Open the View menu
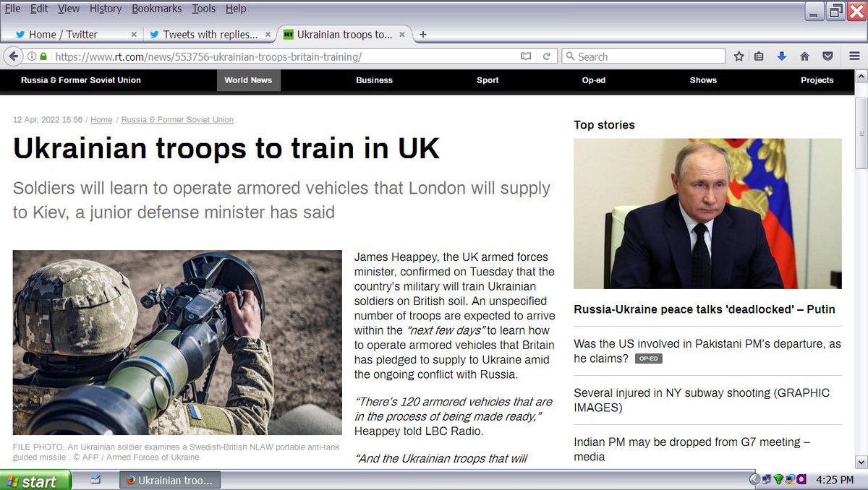 coord(69,9)
